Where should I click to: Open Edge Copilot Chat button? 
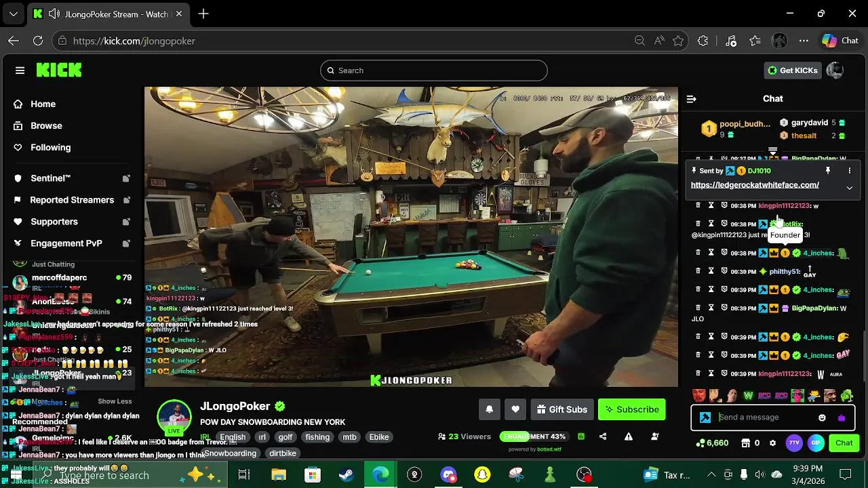(840, 41)
